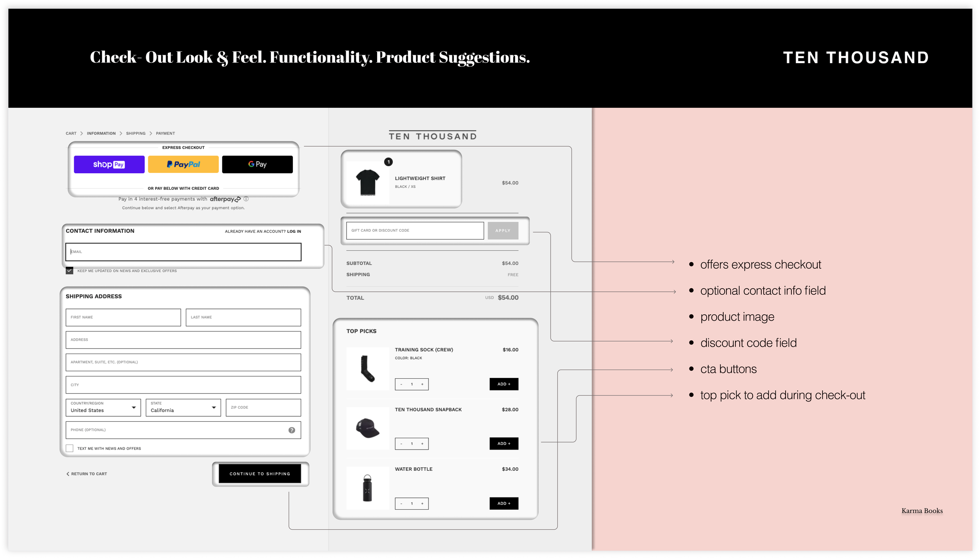Focus the Apartment, suite field
Image resolution: width=980 pixels, height=559 pixels.
click(183, 362)
